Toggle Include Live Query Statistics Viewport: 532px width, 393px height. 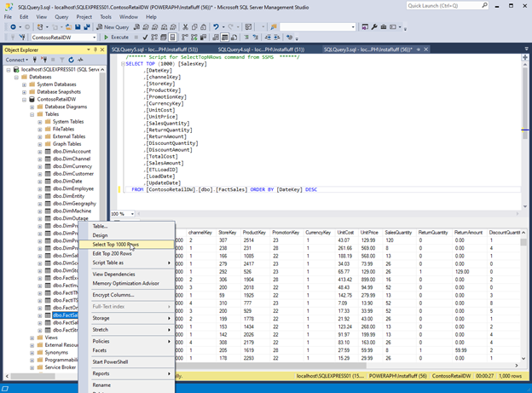[x=194, y=38]
